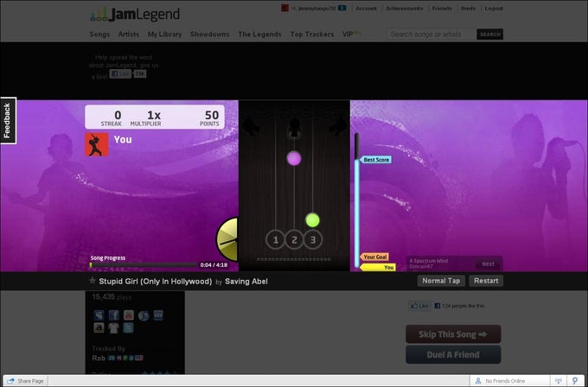Click the Stupid Girl (Only In Hollywood) title
Viewport: 588px width, 387px height.
[156, 282]
